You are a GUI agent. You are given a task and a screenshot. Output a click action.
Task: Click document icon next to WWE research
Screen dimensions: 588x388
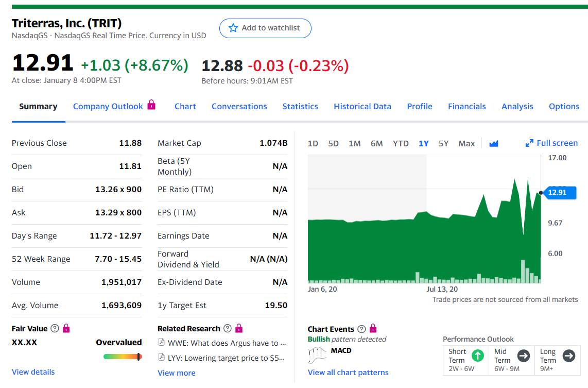(x=161, y=342)
